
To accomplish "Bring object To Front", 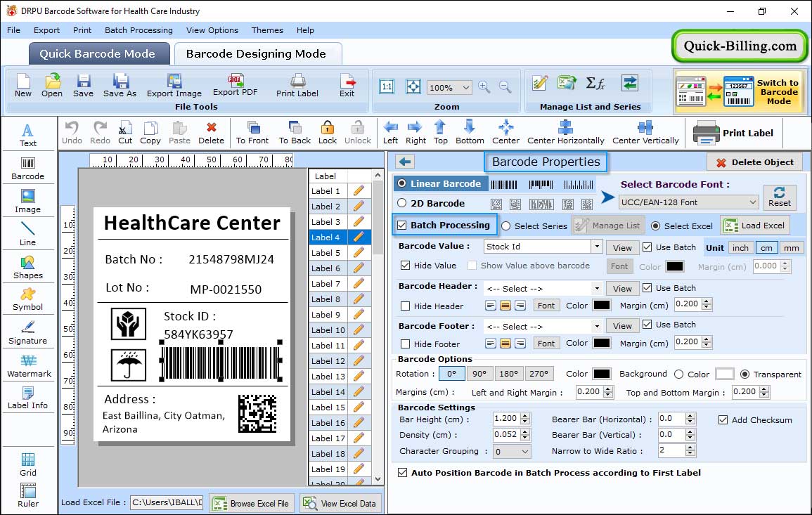I will (252, 133).
